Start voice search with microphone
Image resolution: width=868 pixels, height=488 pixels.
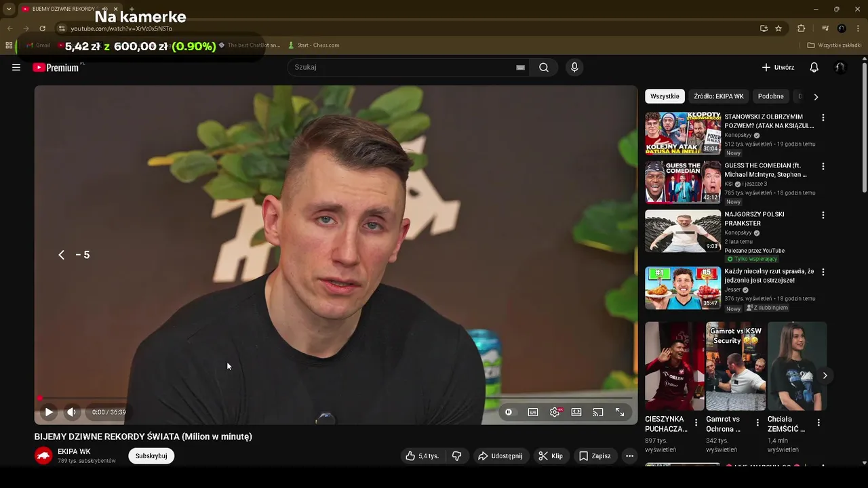click(574, 67)
